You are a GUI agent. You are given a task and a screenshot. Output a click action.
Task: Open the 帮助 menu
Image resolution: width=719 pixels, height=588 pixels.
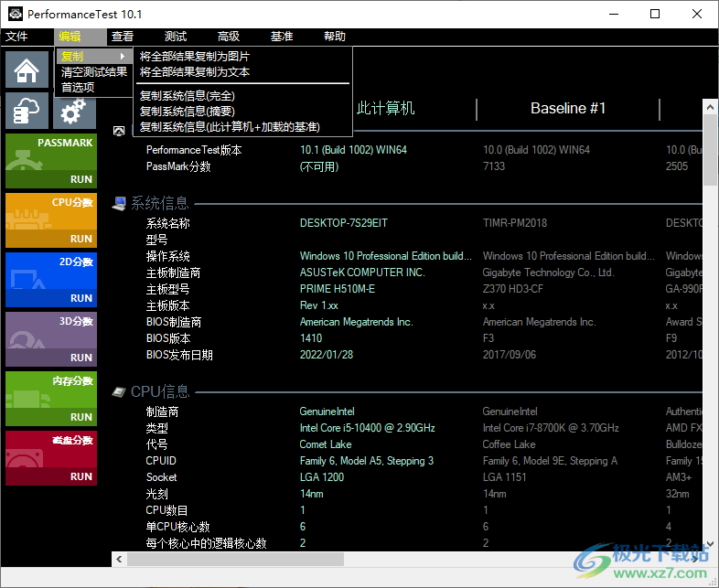335,37
